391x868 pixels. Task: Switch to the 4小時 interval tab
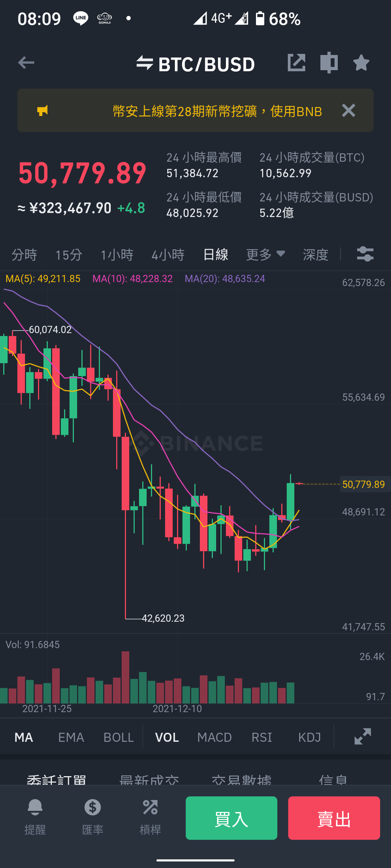point(168,255)
